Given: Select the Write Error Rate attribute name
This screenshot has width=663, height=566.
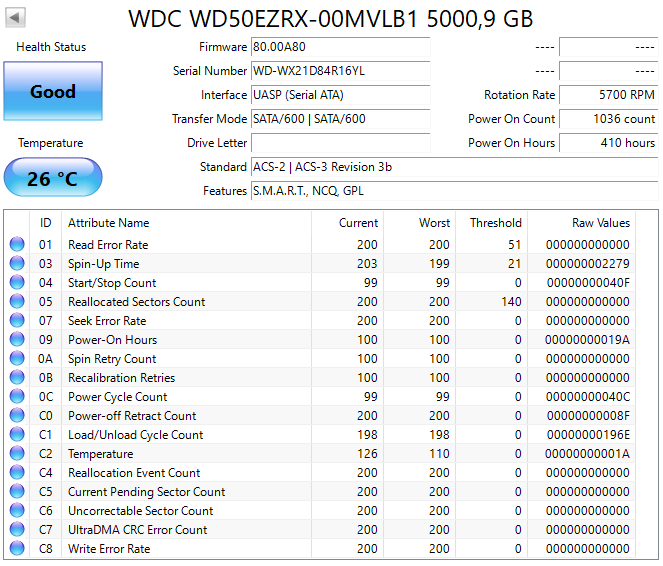Looking at the screenshot, I should tap(109, 549).
